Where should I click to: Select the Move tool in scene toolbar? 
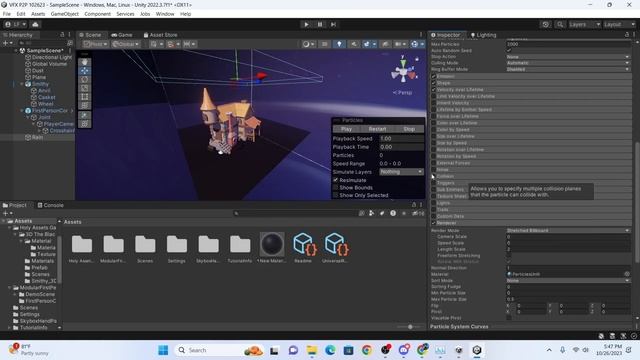(84, 71)
